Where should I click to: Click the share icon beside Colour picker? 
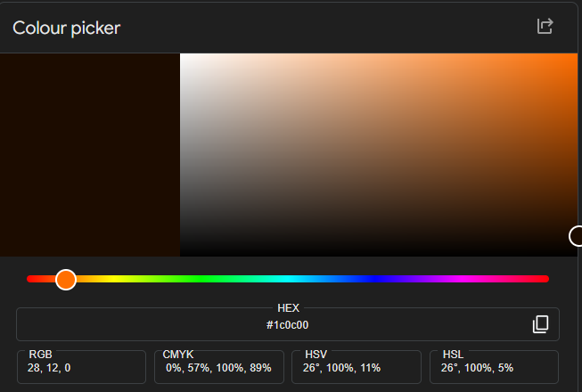[x=545, y=27]
